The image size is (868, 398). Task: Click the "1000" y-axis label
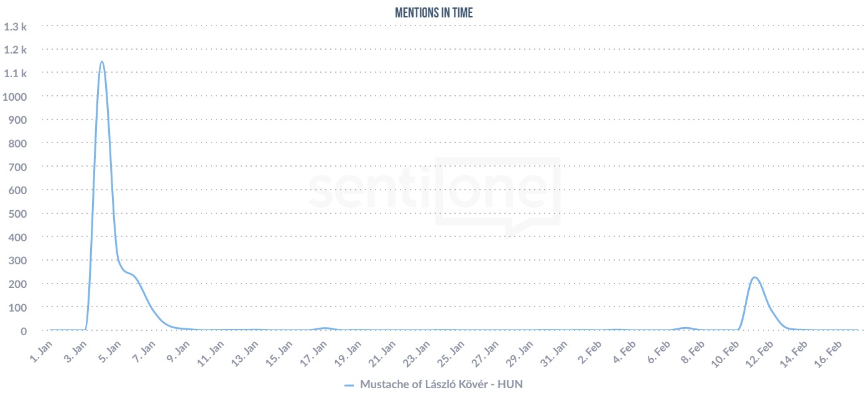pyautogui.click(x=16, y=96)
